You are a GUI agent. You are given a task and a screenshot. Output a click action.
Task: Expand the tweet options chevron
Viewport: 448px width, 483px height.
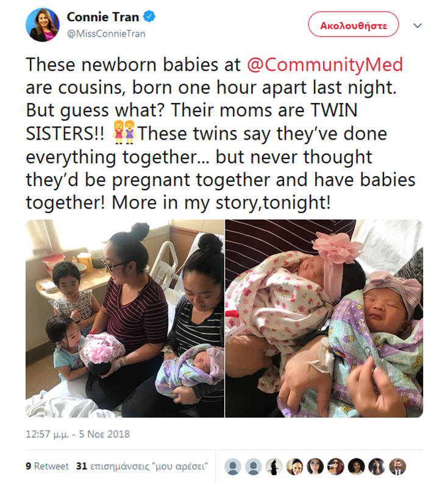(418, 26)
